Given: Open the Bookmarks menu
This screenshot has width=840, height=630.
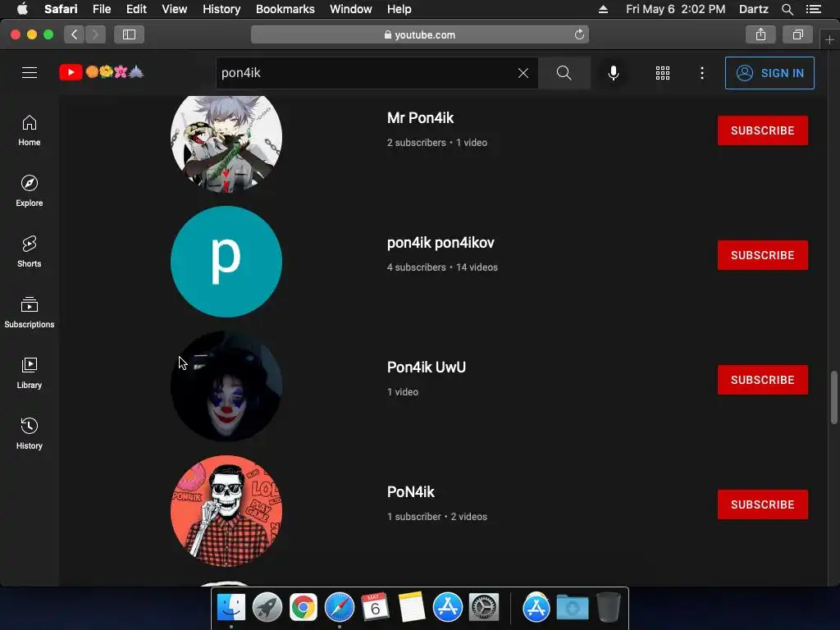Looking at the screenshot, I should click(285, 9).
